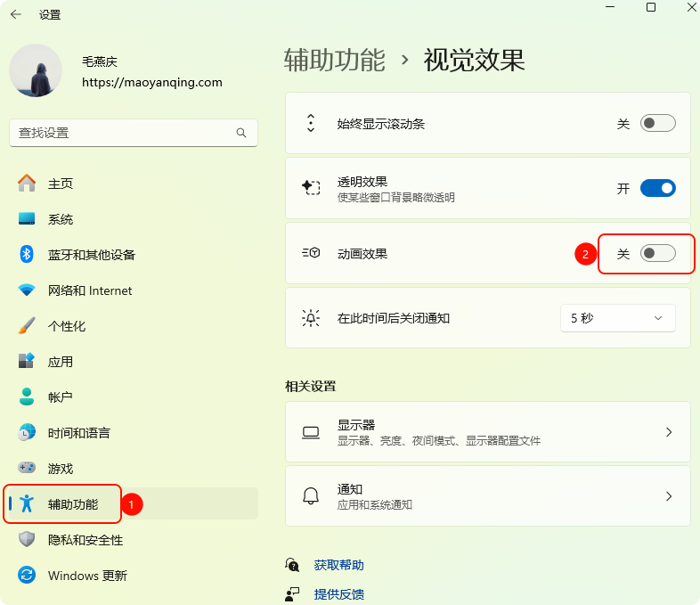
Task: Expand the 通知 related settings chevron
Action: 669,496
